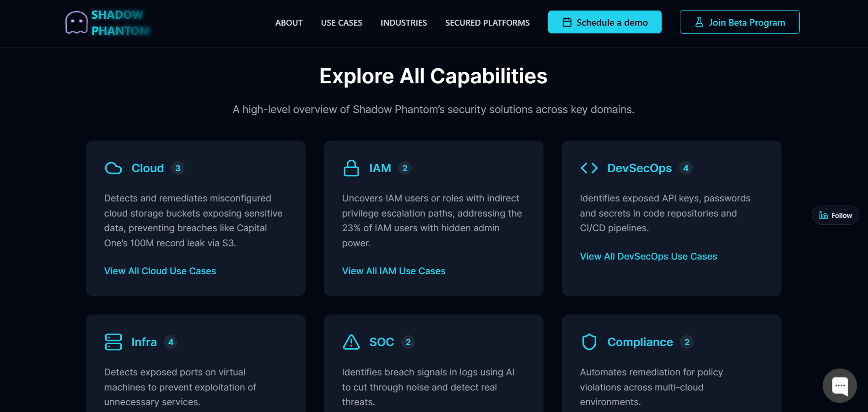The width and height of the screenshot is (868, 412).
Task: Open the ABOUT navigation item
Action: coord(288,22)
